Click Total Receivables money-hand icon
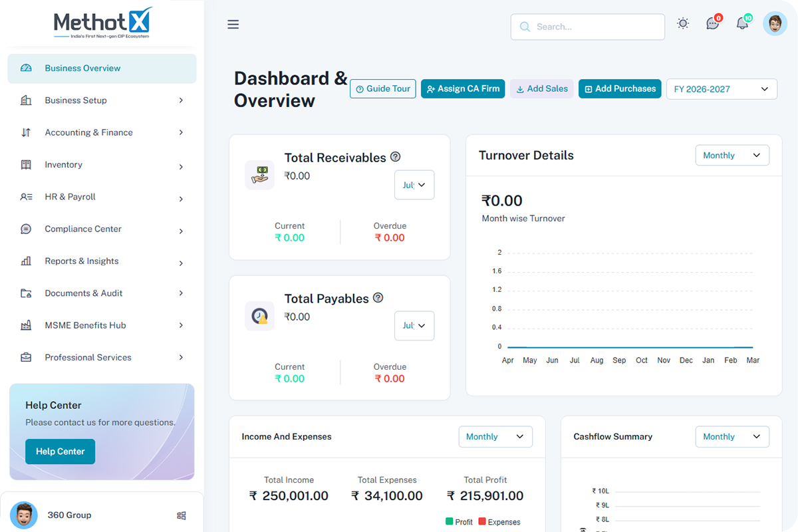798x532 pixels. (259, 175)
